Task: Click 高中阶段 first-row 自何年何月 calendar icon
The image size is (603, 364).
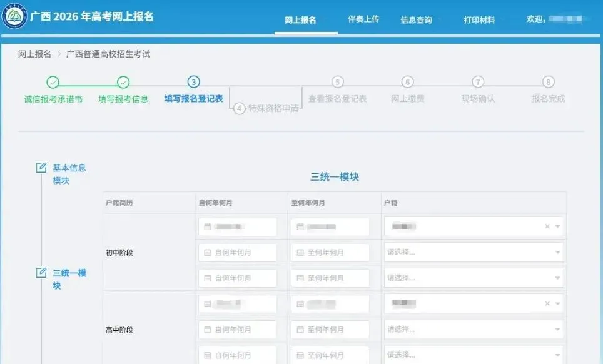Action: tap(208, 304)
